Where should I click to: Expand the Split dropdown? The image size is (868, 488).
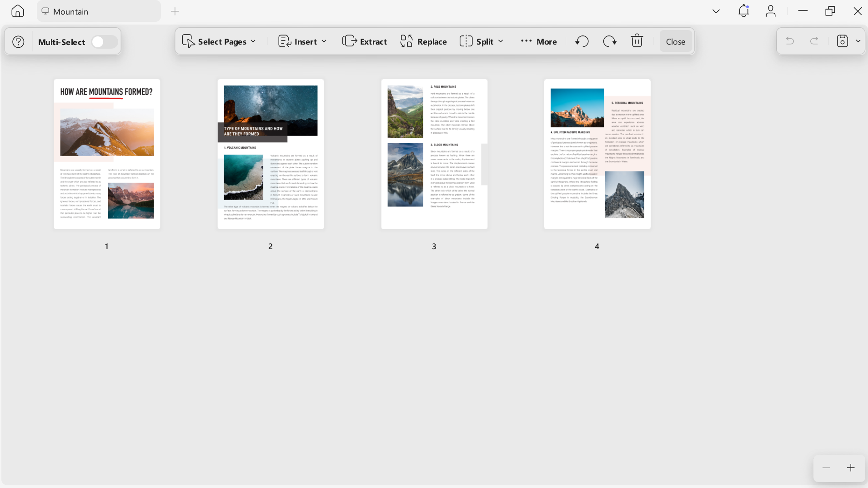[482, 41]
